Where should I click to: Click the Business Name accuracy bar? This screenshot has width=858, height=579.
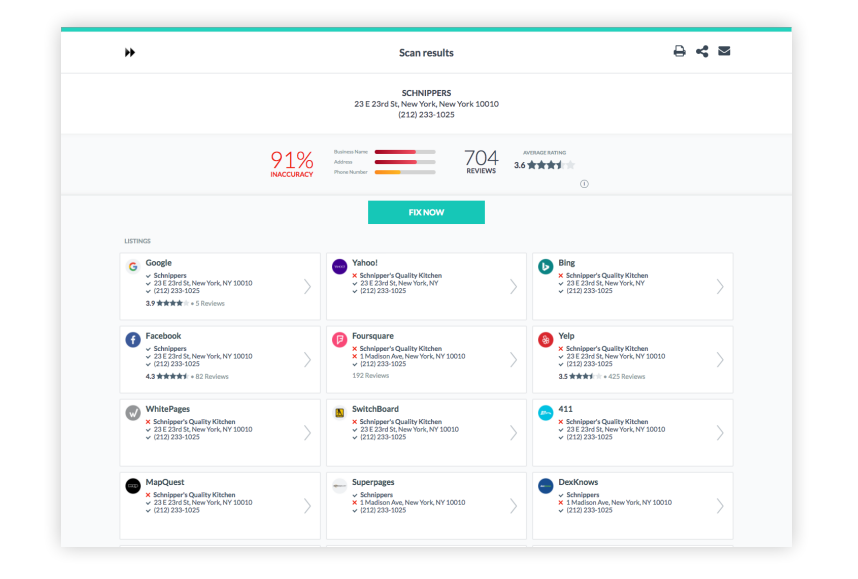[405, 152]
